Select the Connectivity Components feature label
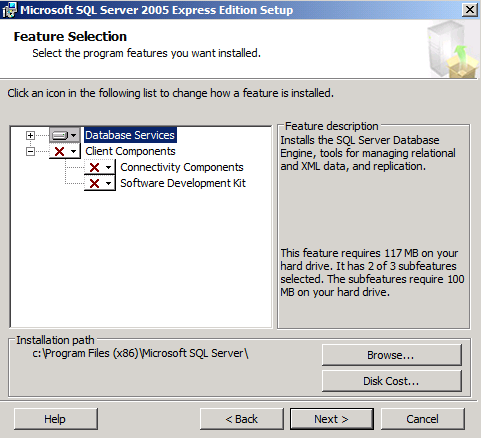The image size is (481, 438). pos(182,167)
